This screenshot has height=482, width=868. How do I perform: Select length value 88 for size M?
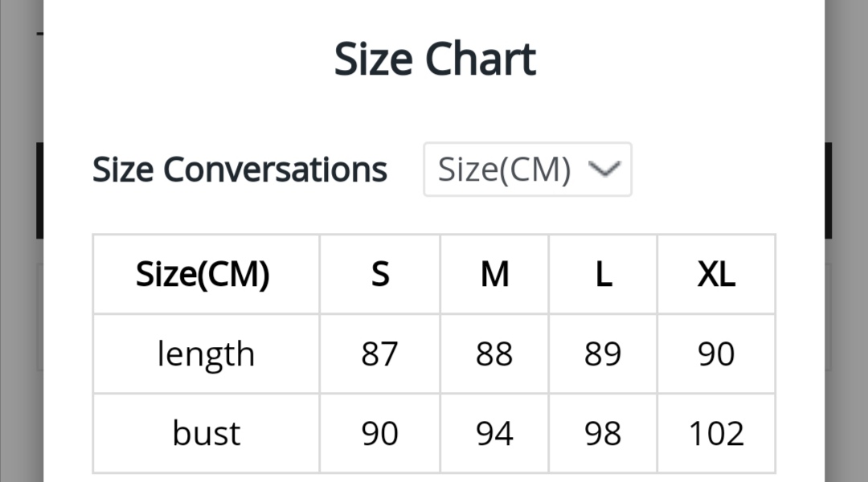pos(494,354)
